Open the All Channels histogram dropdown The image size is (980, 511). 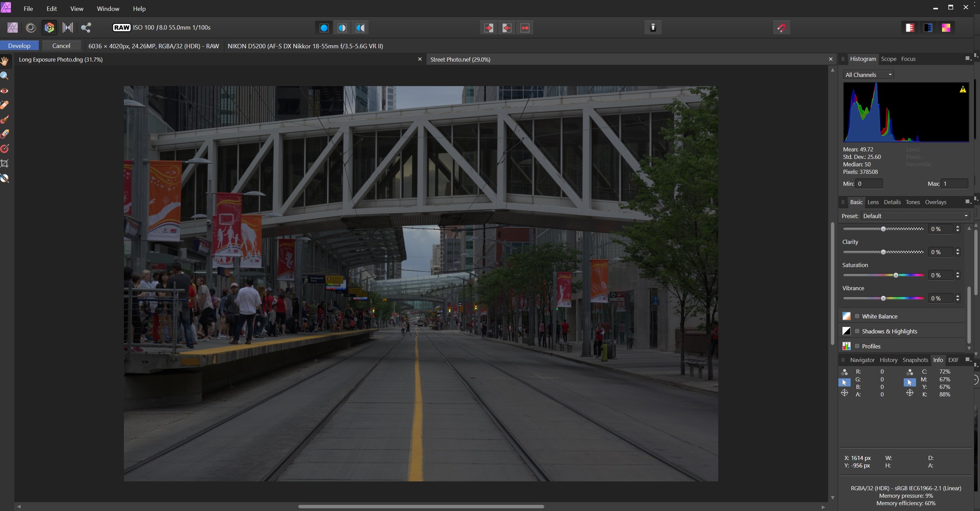pyautogui.click(x=868, y=75)
